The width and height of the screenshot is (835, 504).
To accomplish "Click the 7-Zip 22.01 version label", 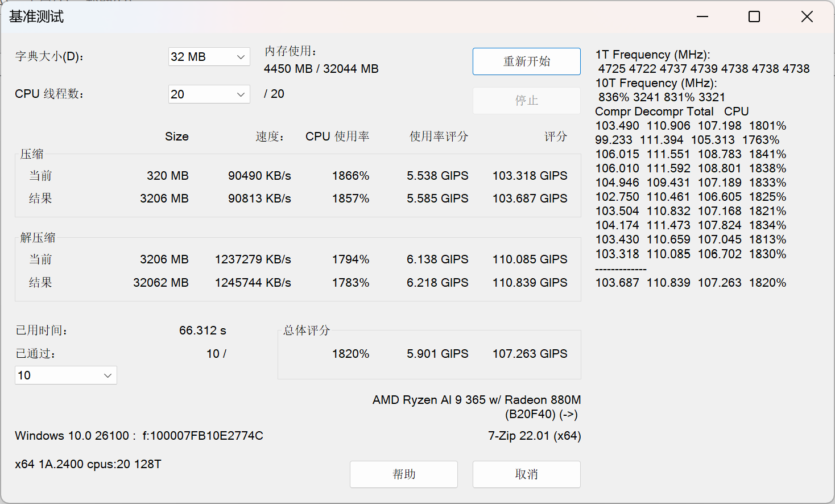I will tap(535, 435).
